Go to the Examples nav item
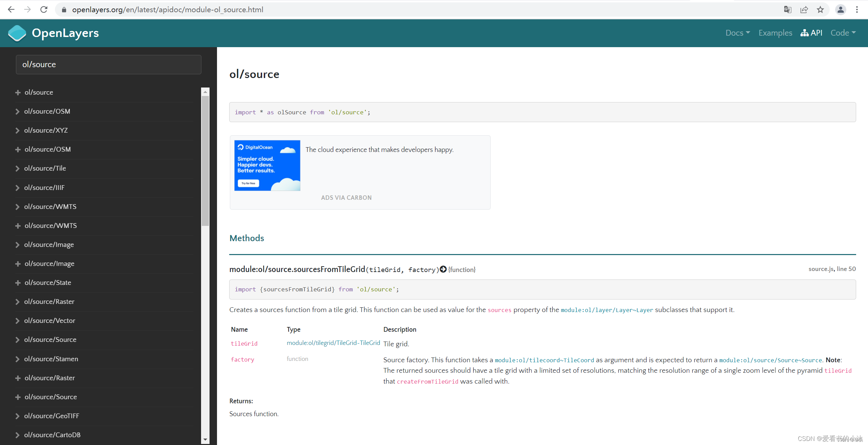 pyautogui.click(x=775, y=33)
